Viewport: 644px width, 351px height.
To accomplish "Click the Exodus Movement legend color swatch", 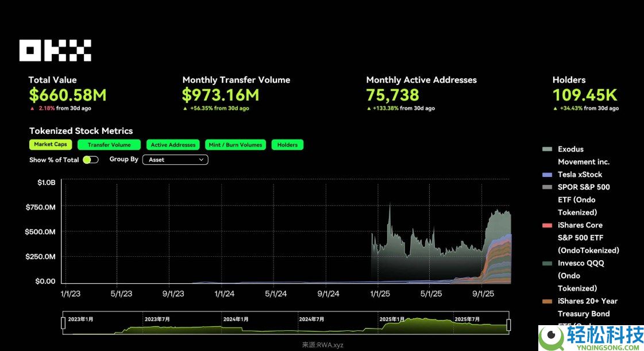I will pyautogui.click(x=547, y=149).
